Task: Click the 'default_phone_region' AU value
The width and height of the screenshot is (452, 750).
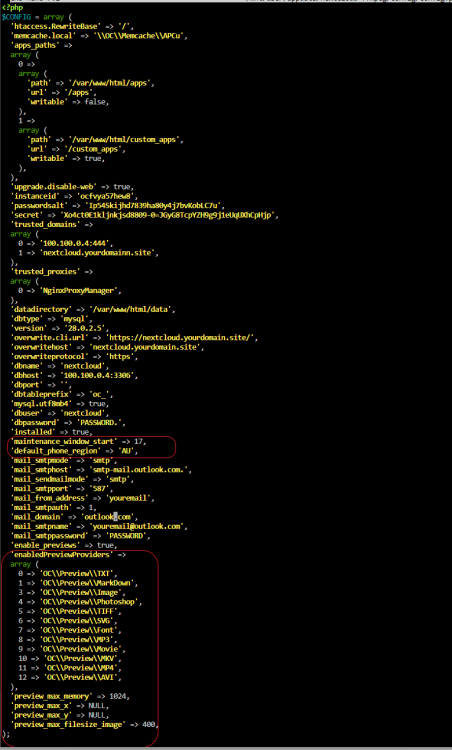Action: 131,451
